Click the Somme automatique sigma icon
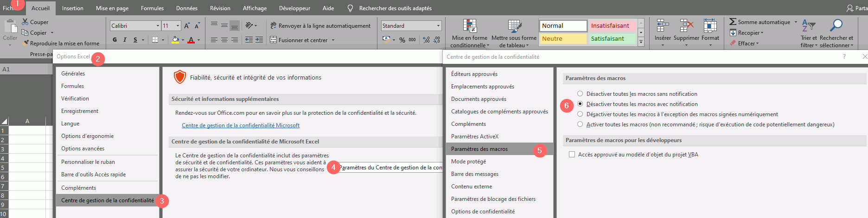The image size is (868, 218). [733, 22]
